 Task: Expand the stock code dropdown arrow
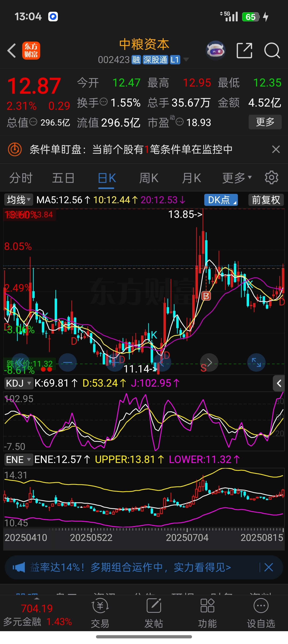186,59
